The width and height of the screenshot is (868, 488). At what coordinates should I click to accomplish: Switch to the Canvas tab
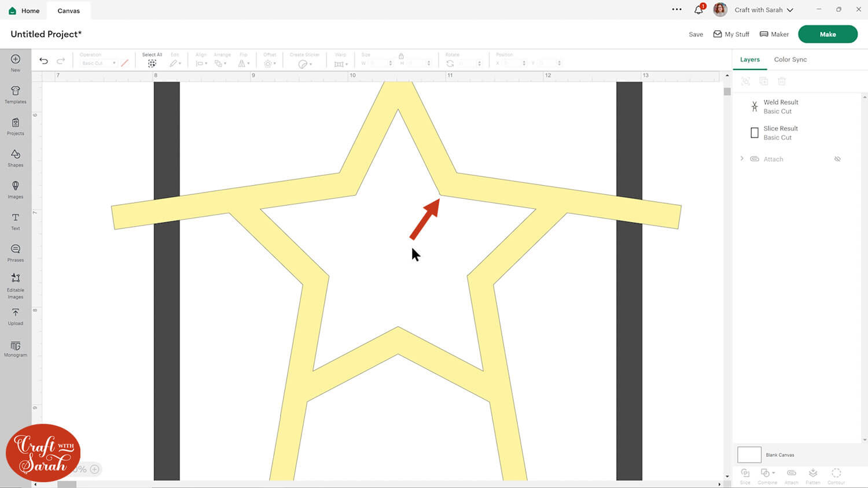pyautogui.click(x=69, y=10)
